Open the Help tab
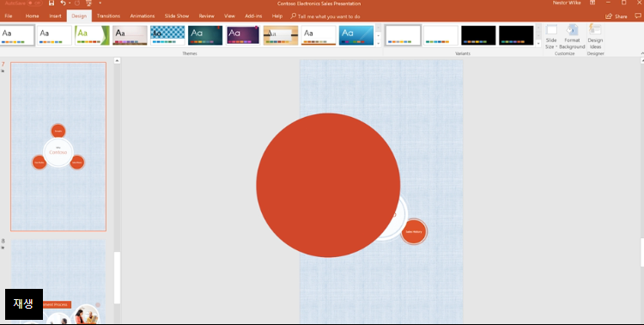The width and height of the screenshot is (644, 325). pos(277,16)
